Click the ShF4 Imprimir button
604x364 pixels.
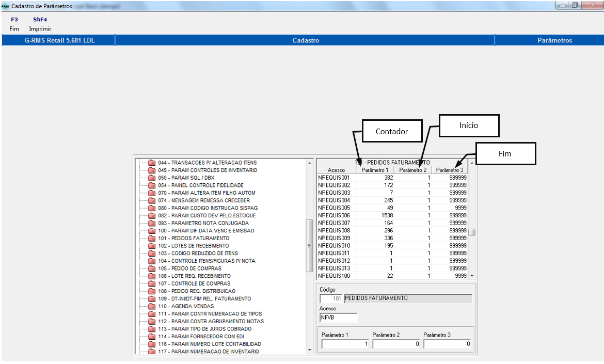[x=40, y=24]
